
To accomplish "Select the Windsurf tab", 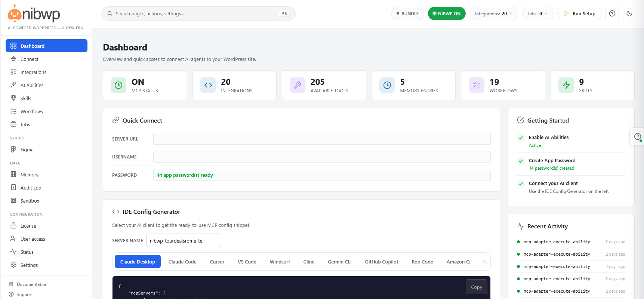I will 280,262.
